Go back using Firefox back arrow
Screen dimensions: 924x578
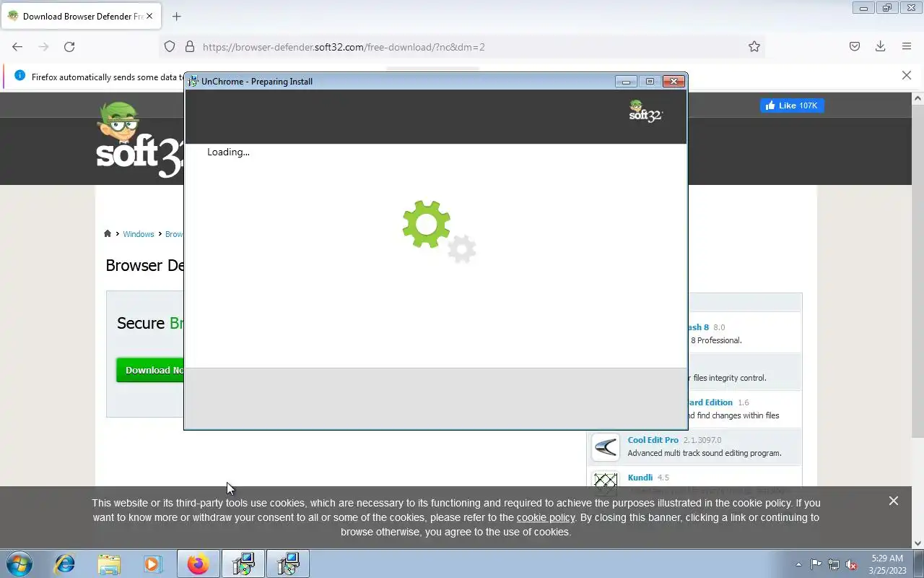pos(17,46)
